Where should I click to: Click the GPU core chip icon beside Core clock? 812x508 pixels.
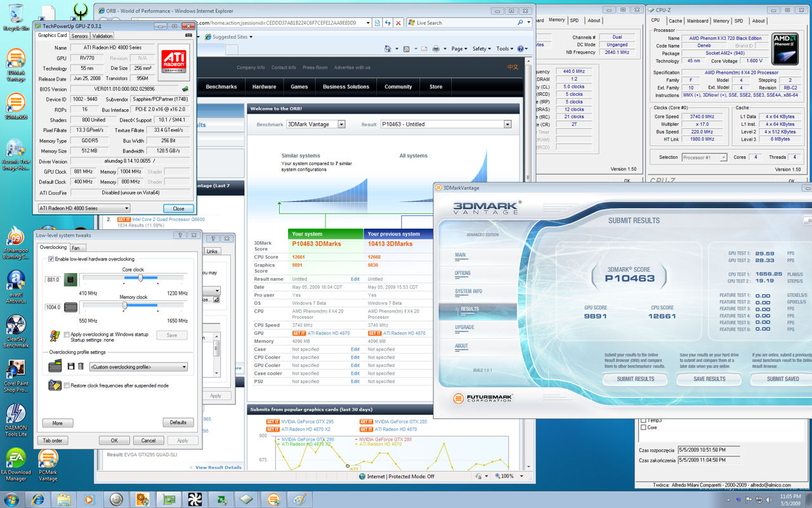72,279
